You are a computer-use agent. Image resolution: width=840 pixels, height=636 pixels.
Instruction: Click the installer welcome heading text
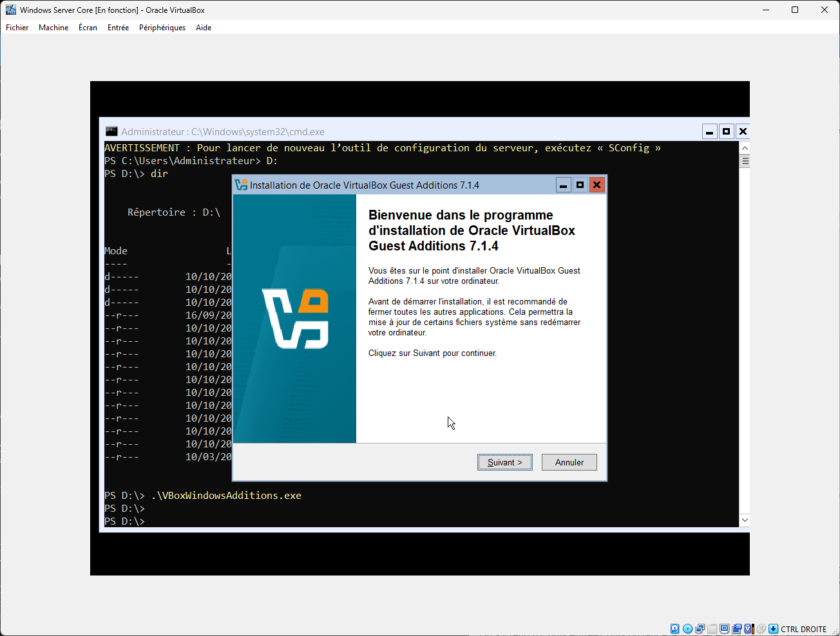[472, 230]
